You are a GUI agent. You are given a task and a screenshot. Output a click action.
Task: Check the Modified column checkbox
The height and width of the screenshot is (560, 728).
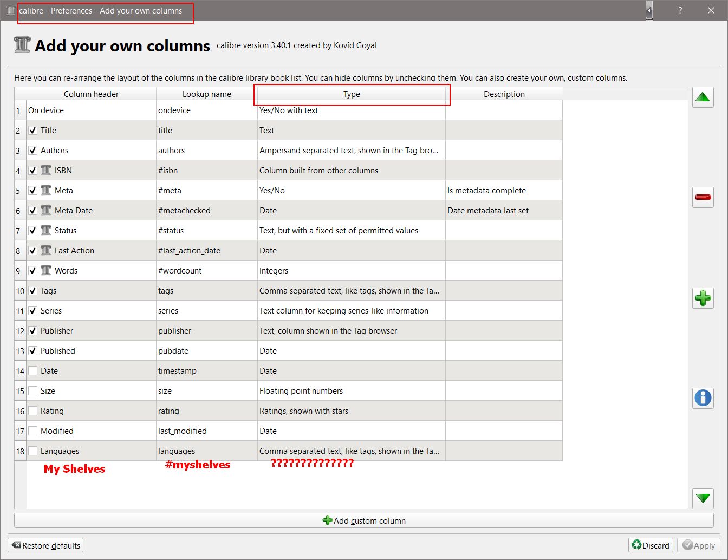click(x=33, y=431)
